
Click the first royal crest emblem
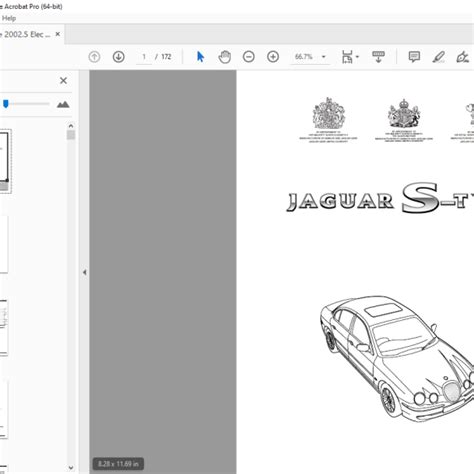(329, 113)
